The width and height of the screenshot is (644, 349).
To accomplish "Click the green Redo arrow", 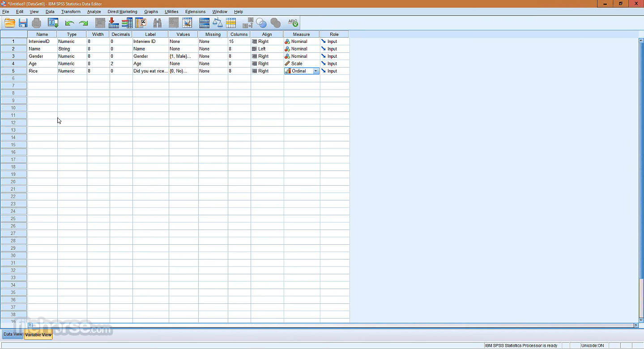I will click(83, 23).
